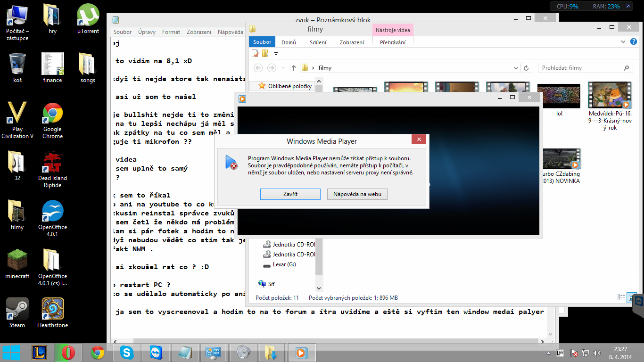The image size is (644, 362).
Task: Switch Explorer to details view
Action: click(x=621, y=297)
